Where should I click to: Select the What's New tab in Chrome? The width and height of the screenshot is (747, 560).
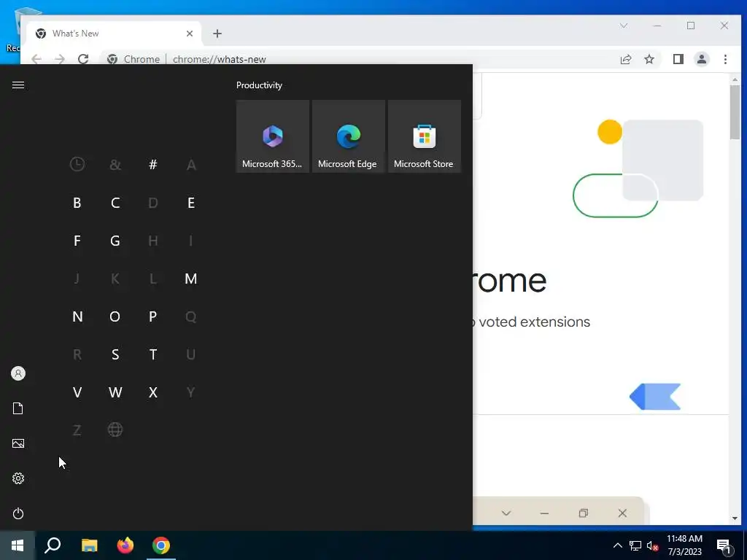(x=115, y=34)
